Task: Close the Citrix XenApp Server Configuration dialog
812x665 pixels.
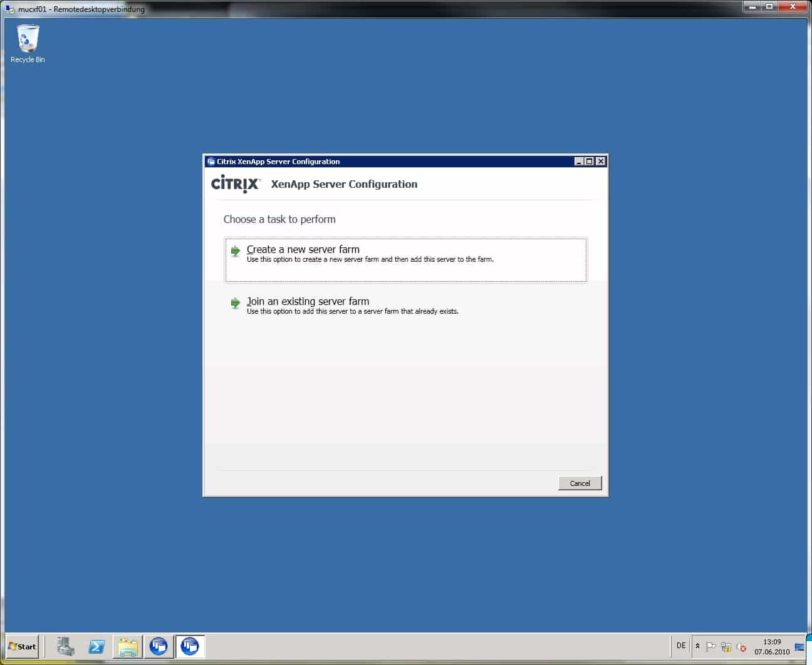Action: point(601,162)
